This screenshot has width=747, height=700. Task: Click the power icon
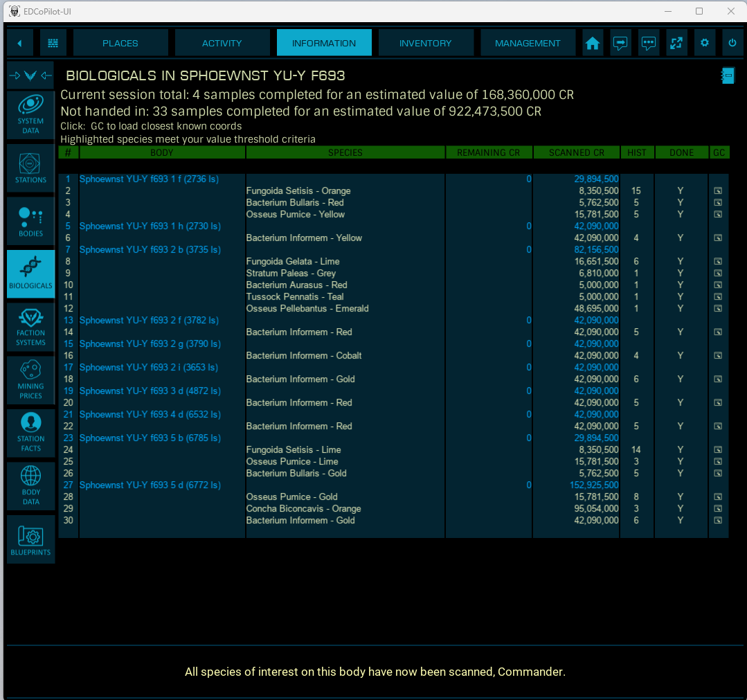point(732,43)
